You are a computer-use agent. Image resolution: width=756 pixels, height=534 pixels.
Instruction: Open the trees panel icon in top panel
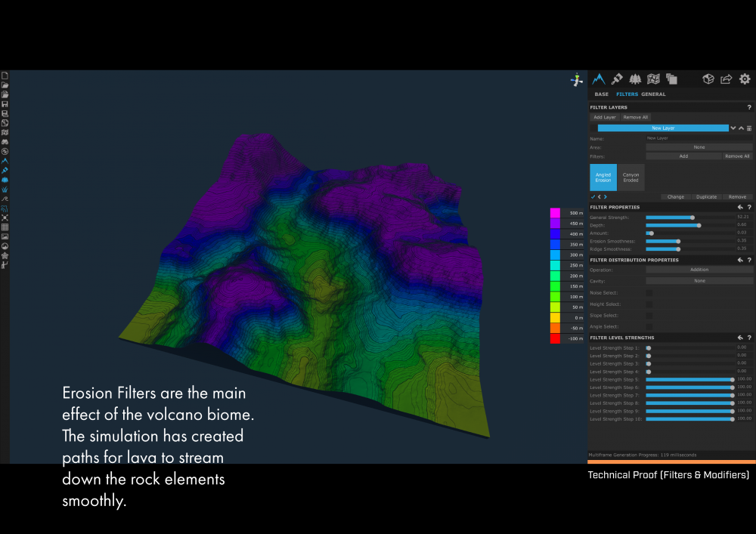pyautogui.click(x=635, y=79)
